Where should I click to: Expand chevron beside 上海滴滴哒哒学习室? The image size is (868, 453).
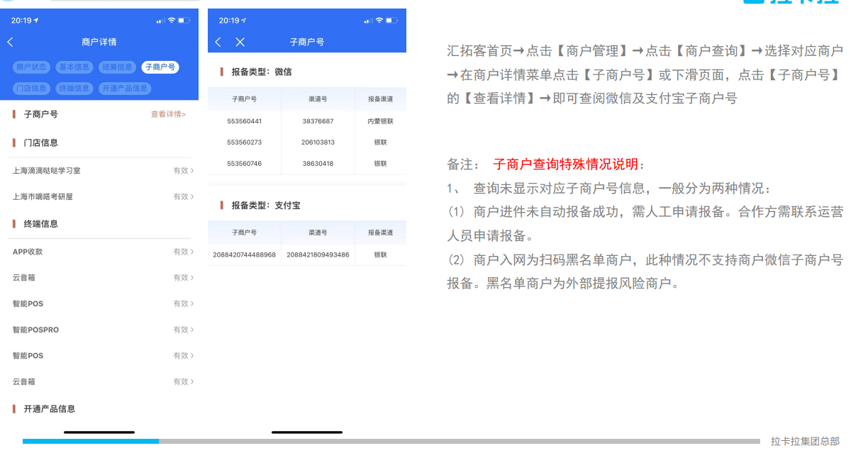[191, 171]
